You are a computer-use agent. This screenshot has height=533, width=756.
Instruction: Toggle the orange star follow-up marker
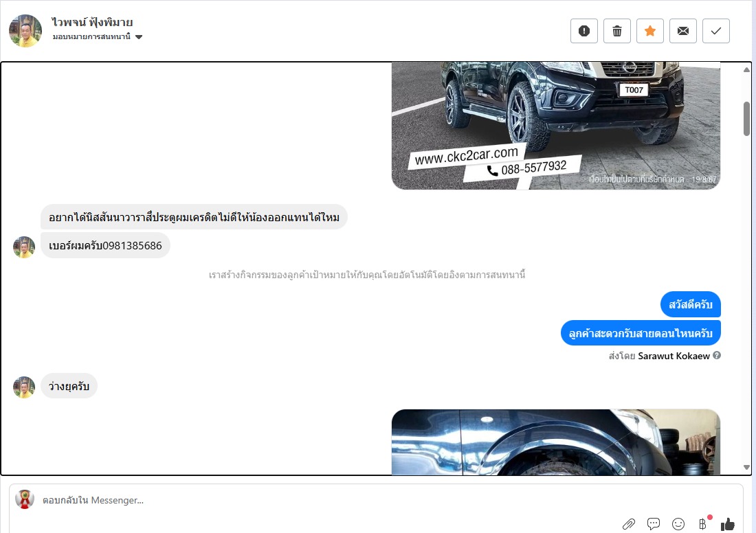coord(650,31)
